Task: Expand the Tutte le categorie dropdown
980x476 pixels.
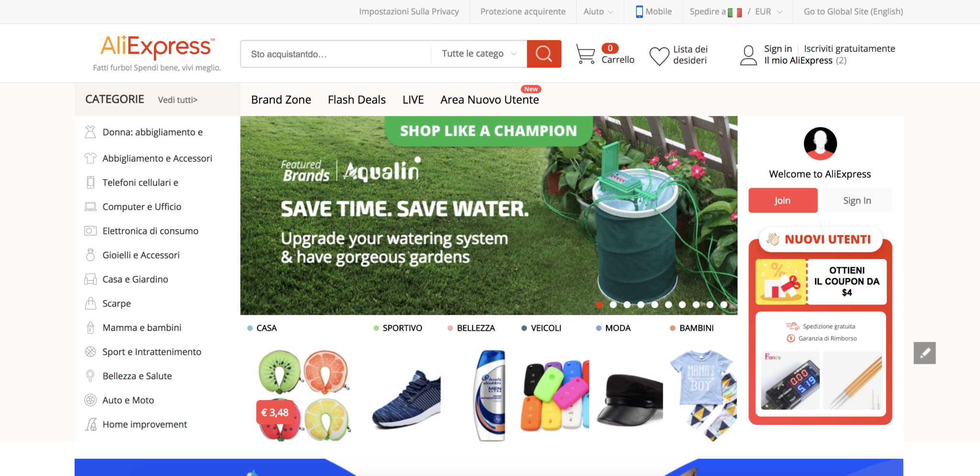Action: tap(479, 54)
